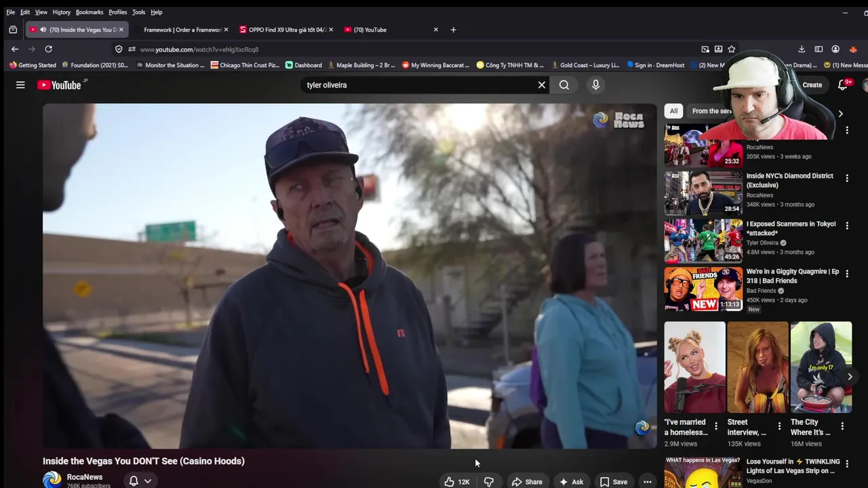Reload the page in browser
868x488 pixels.
point(48,49)
